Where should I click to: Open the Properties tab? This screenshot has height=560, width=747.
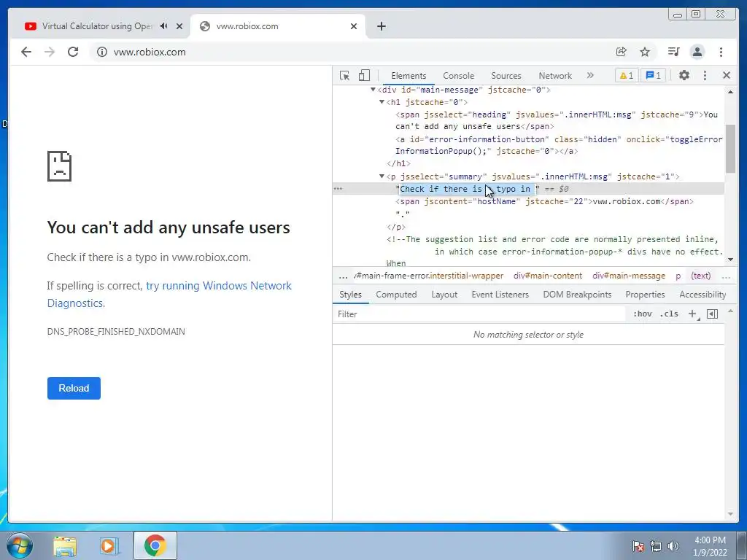645,295
